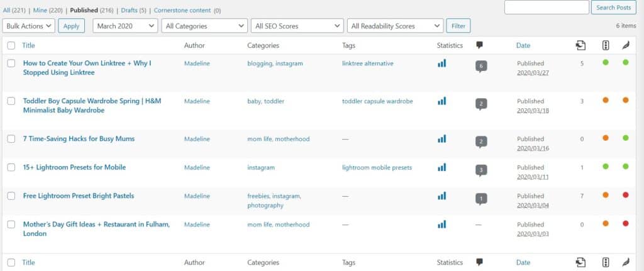Click SEO score traffic-light icon in header

[x=606, y=45]
